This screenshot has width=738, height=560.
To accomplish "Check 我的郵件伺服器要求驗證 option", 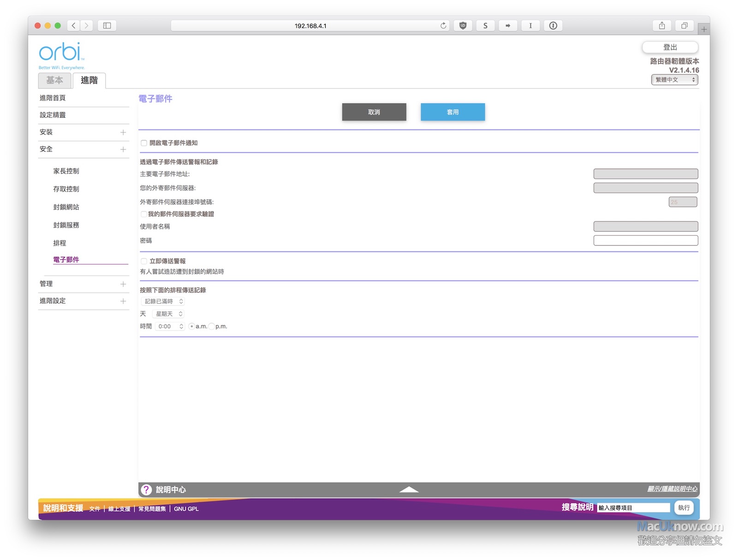I will (144, 214).
